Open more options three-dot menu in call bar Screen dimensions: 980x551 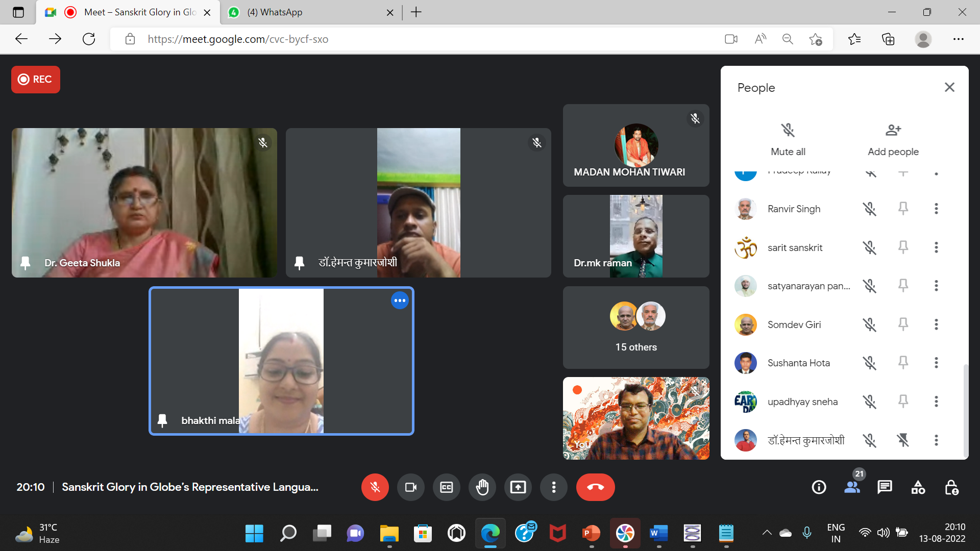click(553, 487)
